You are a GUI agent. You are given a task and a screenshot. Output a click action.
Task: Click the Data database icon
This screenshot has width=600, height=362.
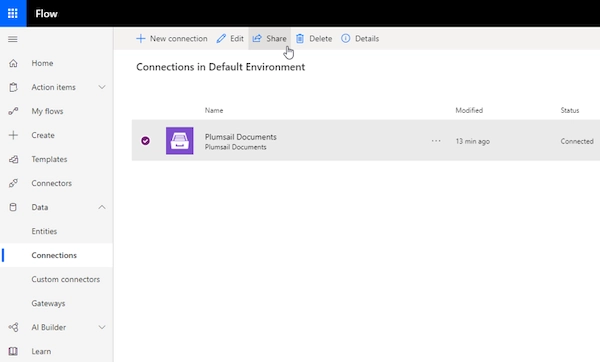pyautogui.click(x=13, y=207)
